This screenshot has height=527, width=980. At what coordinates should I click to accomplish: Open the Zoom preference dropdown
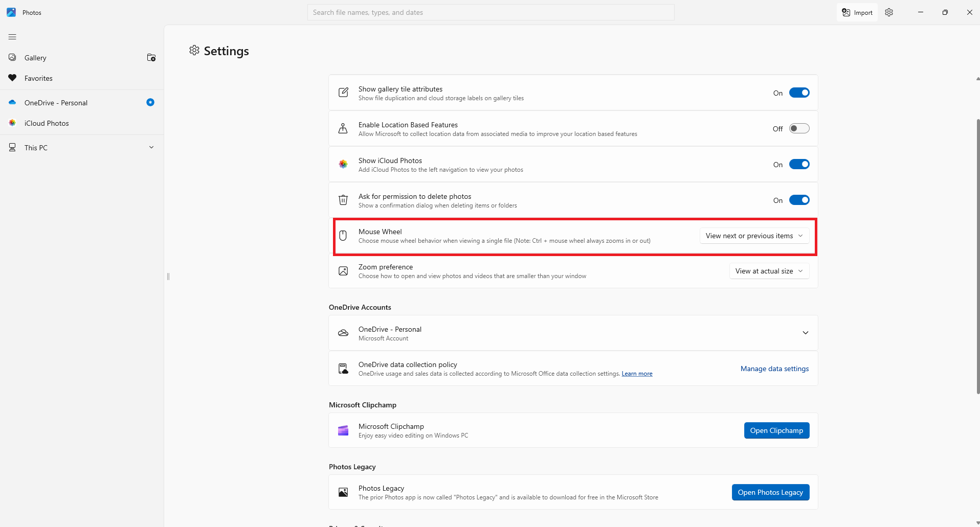(x=769, y=271)
